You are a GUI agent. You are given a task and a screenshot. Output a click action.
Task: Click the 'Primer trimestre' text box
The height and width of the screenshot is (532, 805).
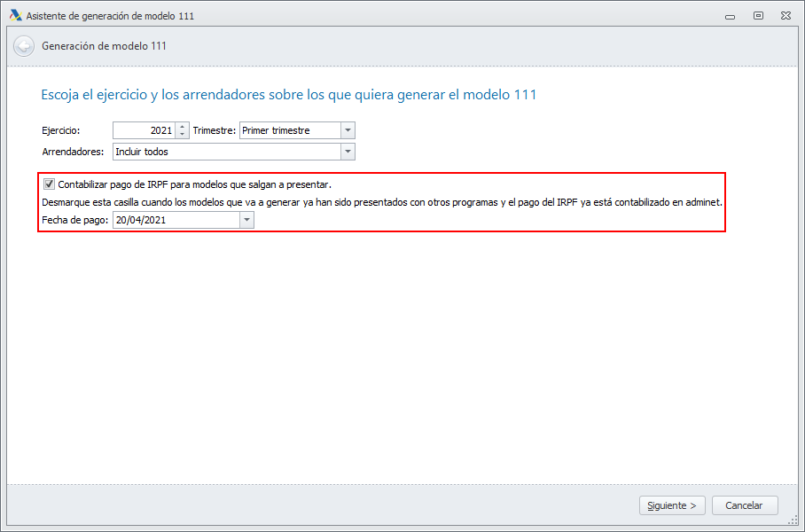pos(290,130)
